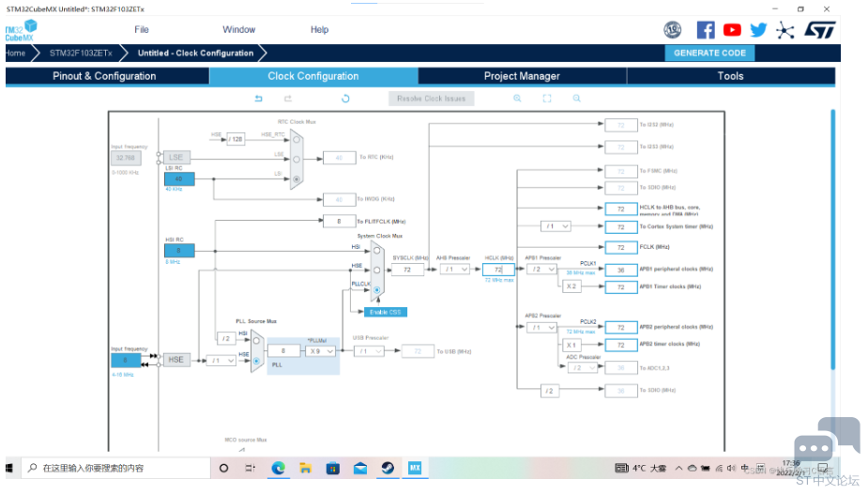Switch to STM32CubeMX taskbar icon
Image resolution: width=868 pixels, height=495 pixels.
415,469
